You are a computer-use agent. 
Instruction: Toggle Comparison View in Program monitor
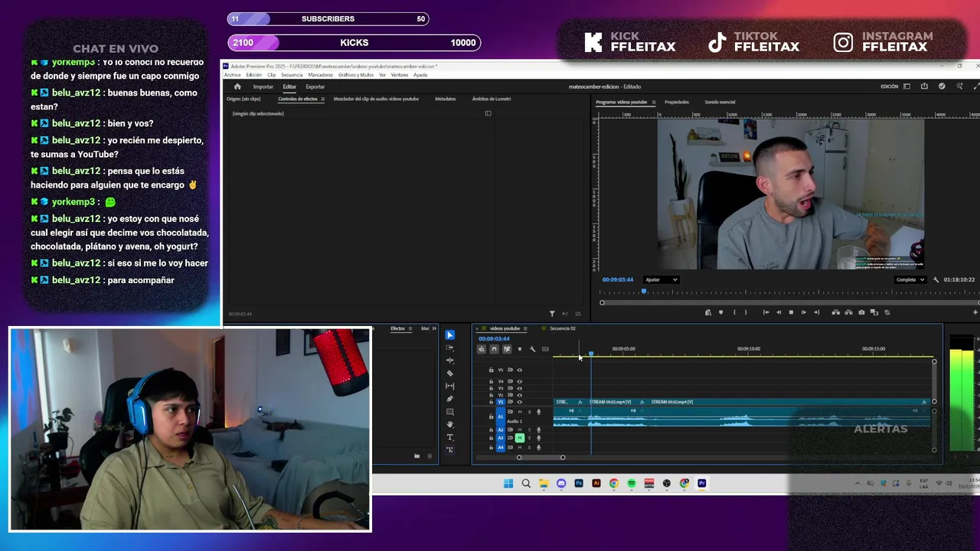coord(874,312)
